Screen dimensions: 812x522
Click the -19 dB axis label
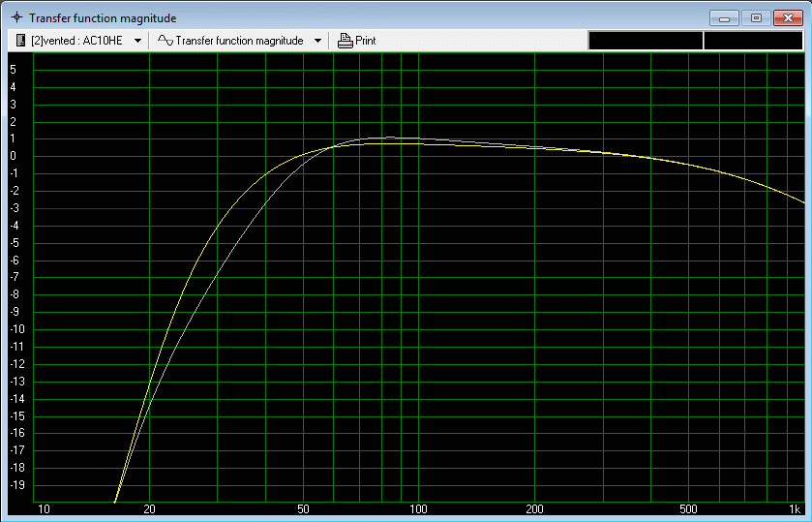[17, 485]
